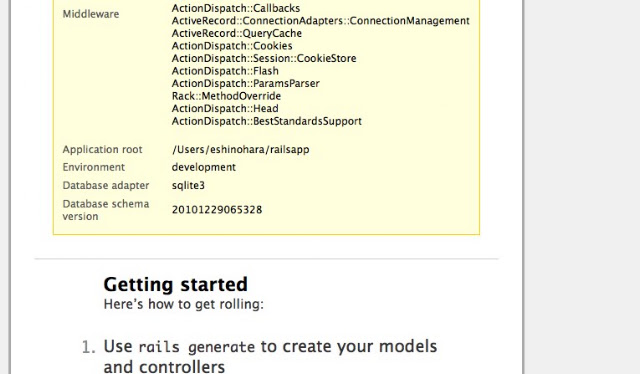Click the 'Environment' label

pyautogui.click(x=93, y=167)
